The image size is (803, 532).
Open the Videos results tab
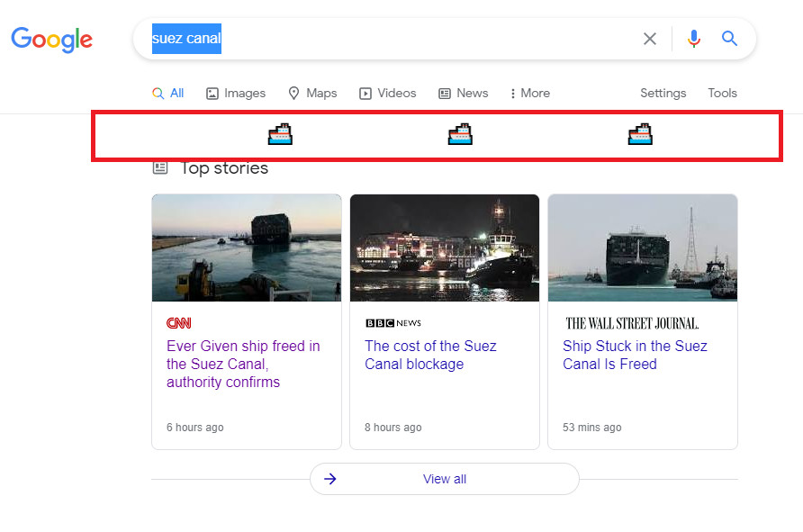[x=388, y=94]
